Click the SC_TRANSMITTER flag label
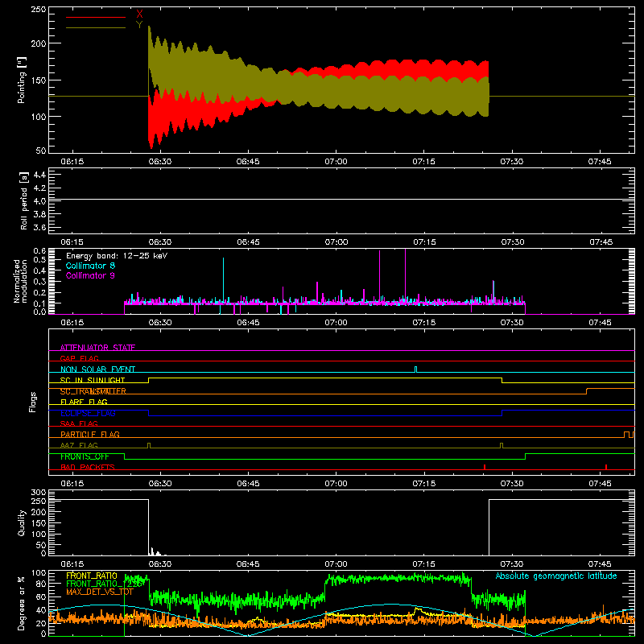 pyautogui.click(x=93, y=391)
